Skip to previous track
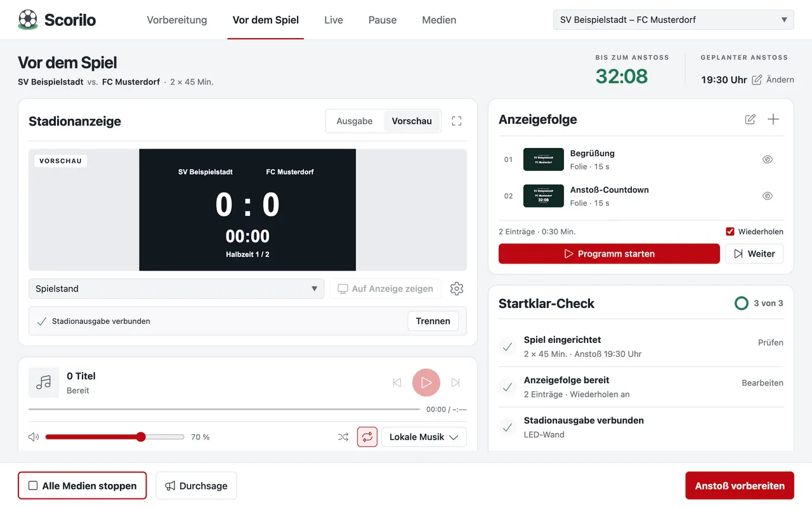This screenshot has height=508, width=812. tap(397, 382)
